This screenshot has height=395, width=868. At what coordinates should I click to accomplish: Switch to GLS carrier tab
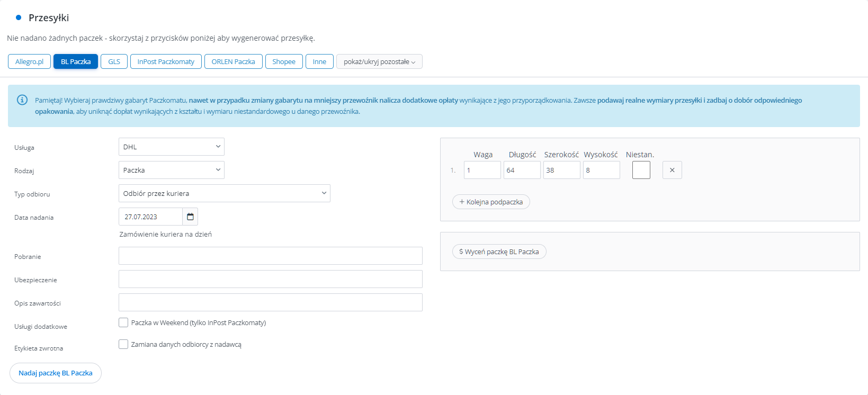coord(114,61)
